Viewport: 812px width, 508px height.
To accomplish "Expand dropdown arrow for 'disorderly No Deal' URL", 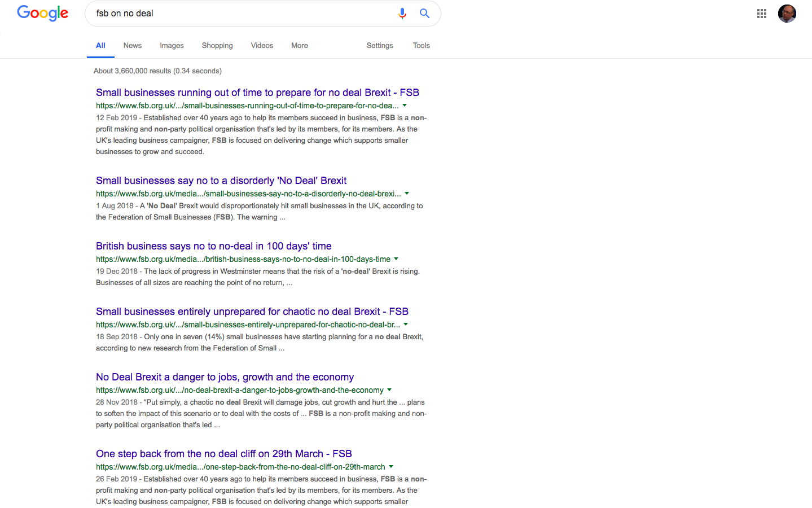I will [x=407, y=194].
